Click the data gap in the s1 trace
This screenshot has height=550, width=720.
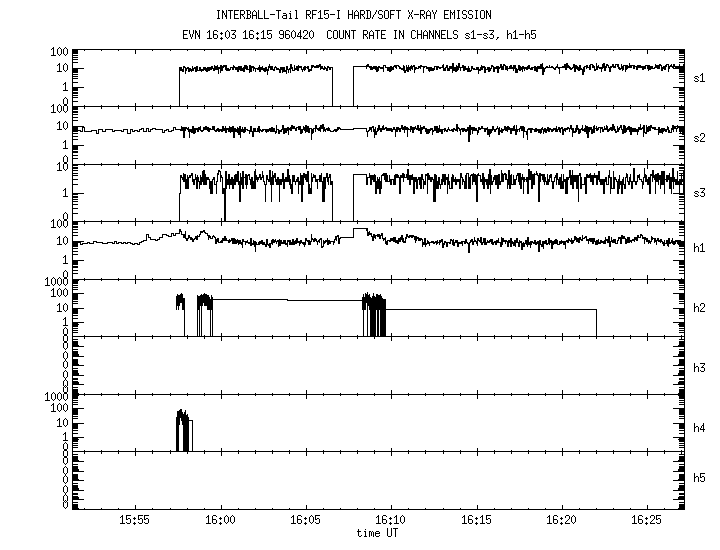343,86
